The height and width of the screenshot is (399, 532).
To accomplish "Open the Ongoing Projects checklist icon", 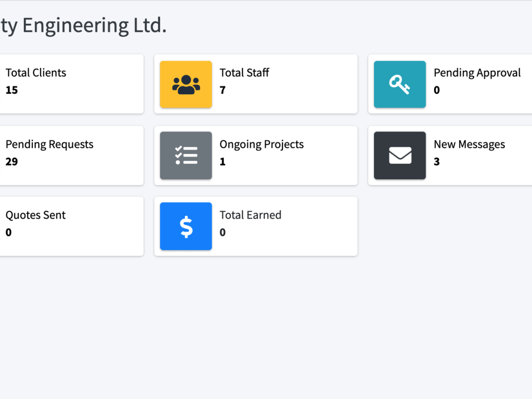I will pyautogui.click(x=186, y=155).
